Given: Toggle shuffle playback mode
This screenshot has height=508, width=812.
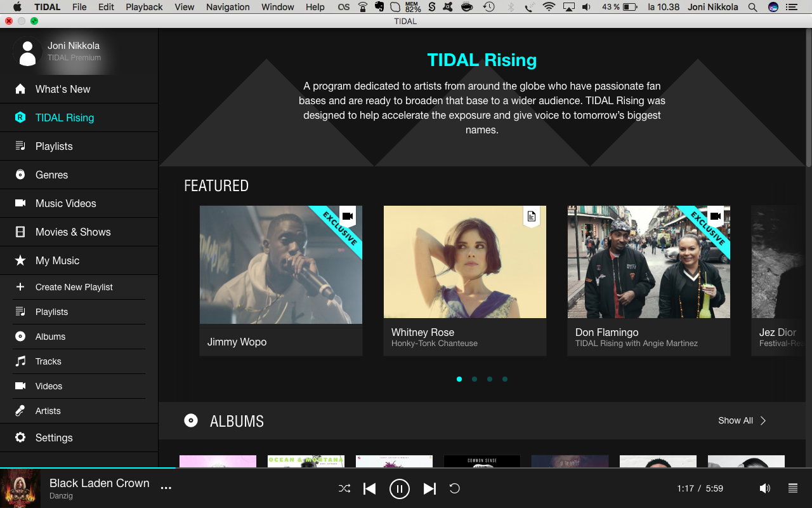Looking at the screenshot, I should click(x=344, y=488).
